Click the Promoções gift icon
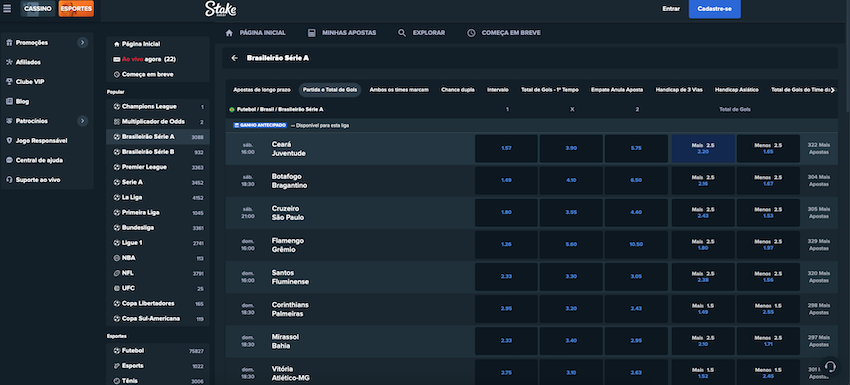This screenshot has height=385, width=850. click(x=9, y=42)
